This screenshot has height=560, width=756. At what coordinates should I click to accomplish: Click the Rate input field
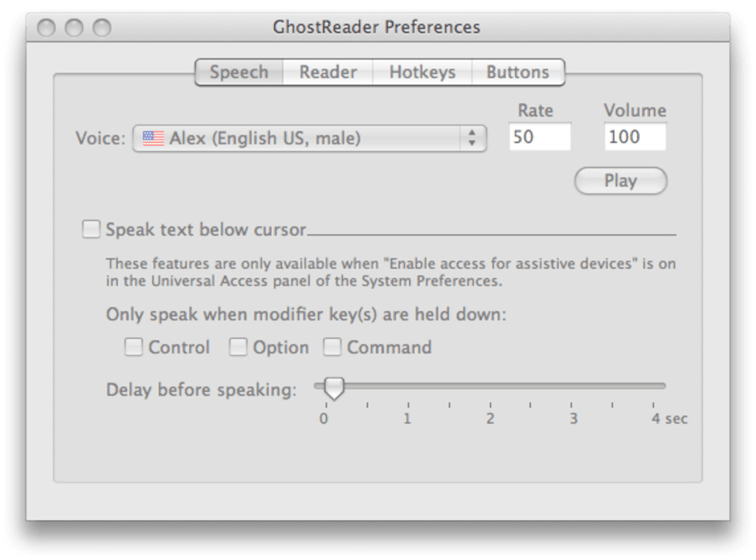[x=540, y=137]
